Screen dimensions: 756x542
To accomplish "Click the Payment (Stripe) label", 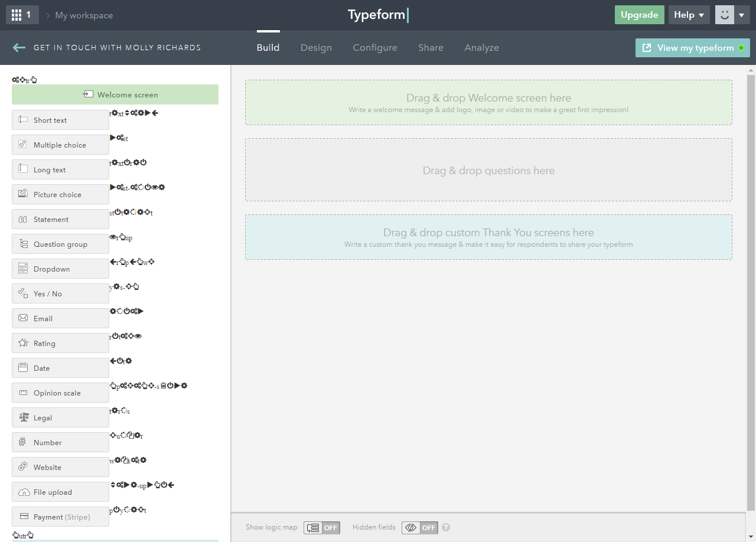I will tap(62, 517).
